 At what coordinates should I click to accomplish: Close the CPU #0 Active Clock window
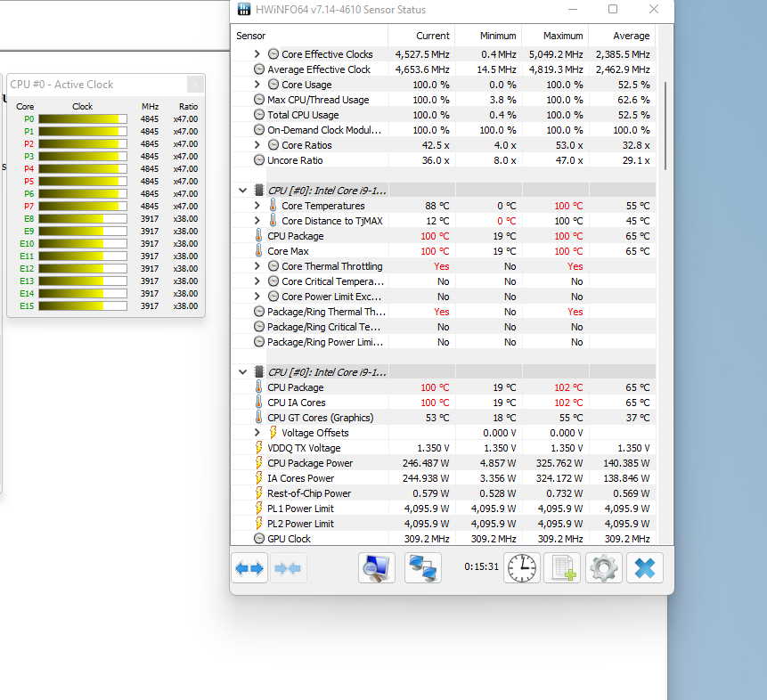coord(195,85)
